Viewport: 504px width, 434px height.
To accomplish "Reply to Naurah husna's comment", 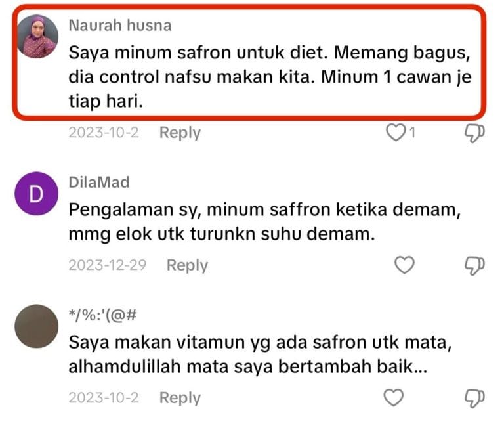I will tap(180, 133).
